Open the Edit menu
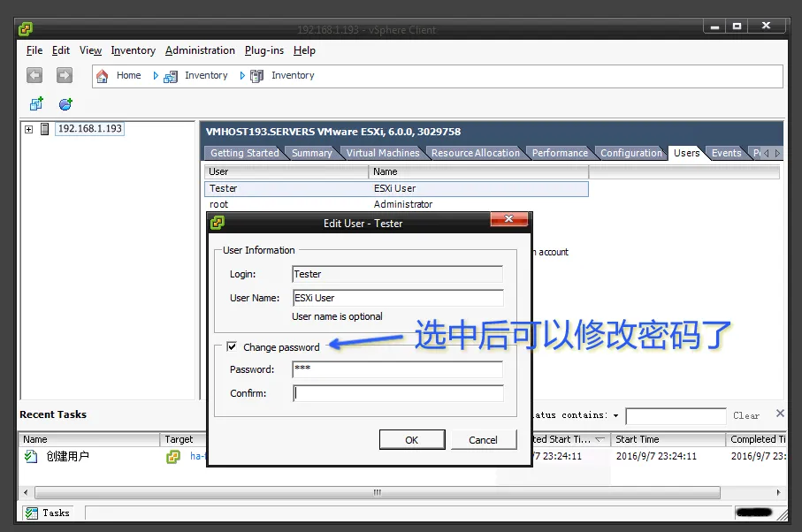Image resolution: width=802 pixels, height=532 pixels. pos(61,50)
